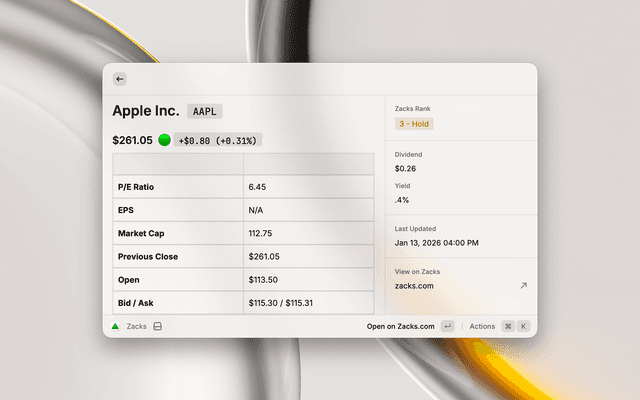The width and height of the screenshot is (640, 400).
Task: Click the +$0.80 (+0.31%) change badge
Action: pos(218,141)
